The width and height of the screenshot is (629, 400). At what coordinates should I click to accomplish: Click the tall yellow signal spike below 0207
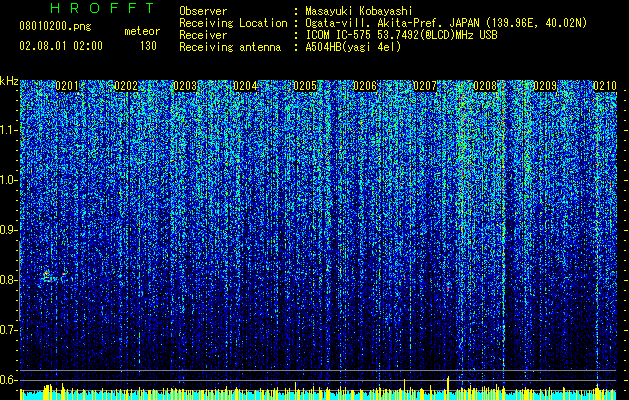448,388
